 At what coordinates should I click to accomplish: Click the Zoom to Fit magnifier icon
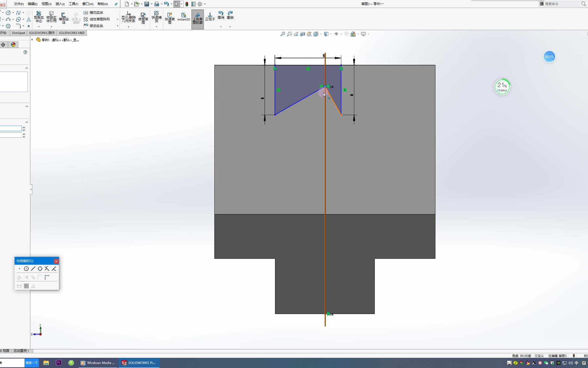point(283,34)
